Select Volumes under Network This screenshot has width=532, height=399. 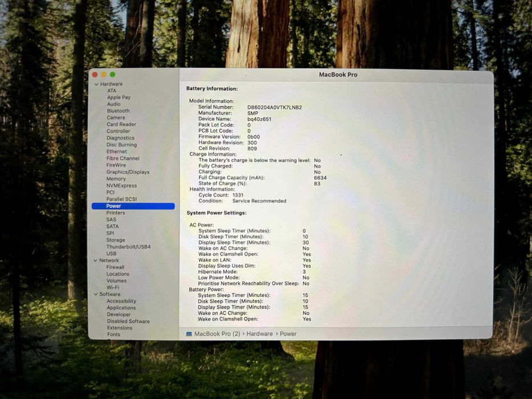pos(116,280)
